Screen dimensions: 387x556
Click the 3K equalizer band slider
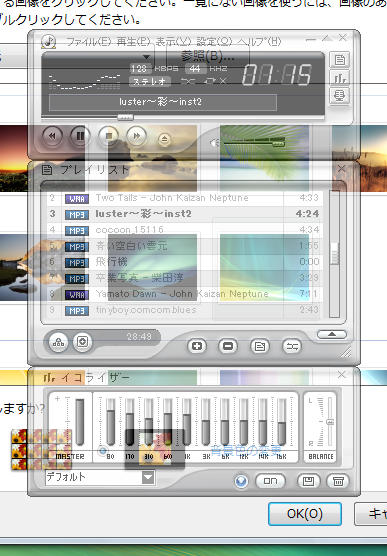click(206, 422)
